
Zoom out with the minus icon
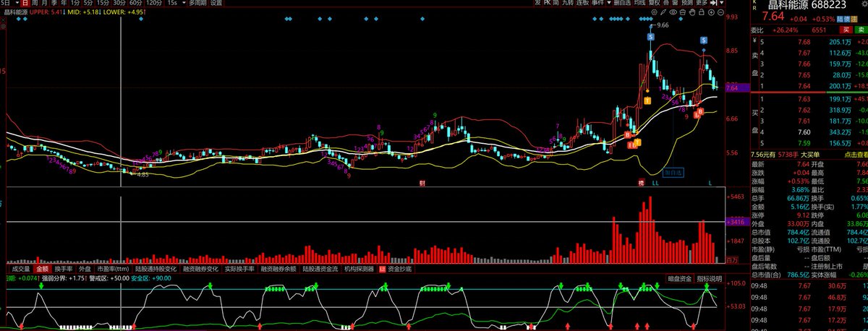[720, 12]
